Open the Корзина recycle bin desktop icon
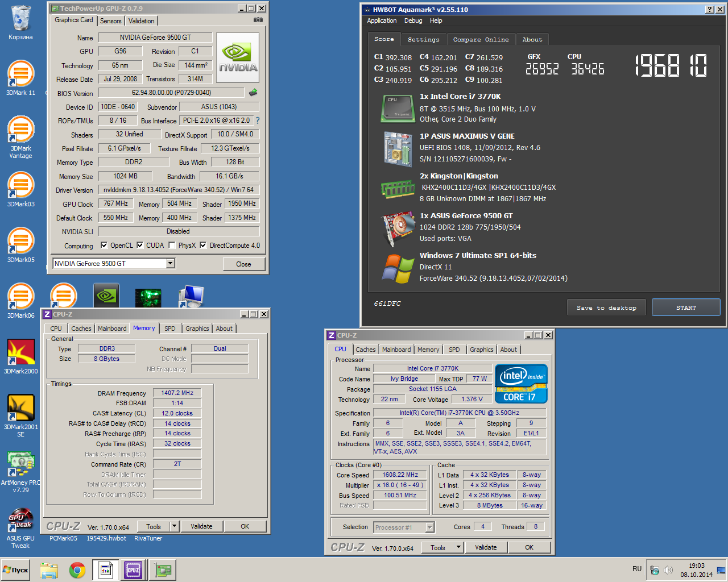Image resolution: width=728 pixels, height=582 pixels. point(20,23)
